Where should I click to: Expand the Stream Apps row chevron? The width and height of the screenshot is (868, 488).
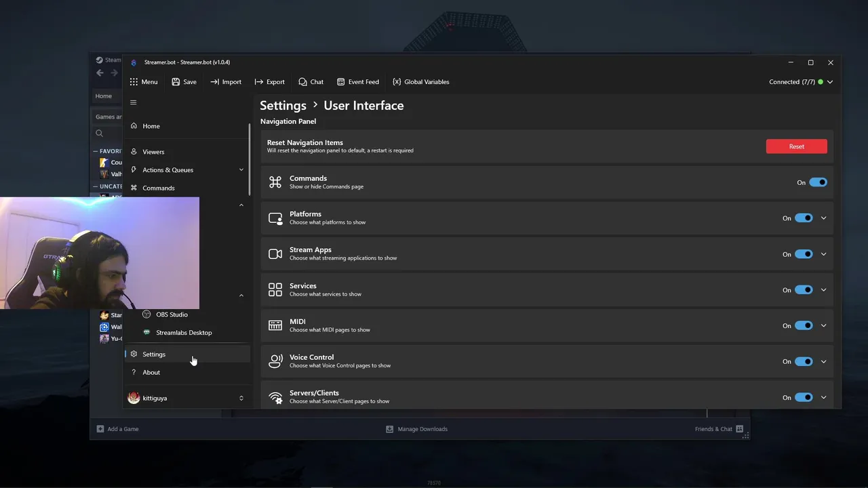click(x=824, y=254)
